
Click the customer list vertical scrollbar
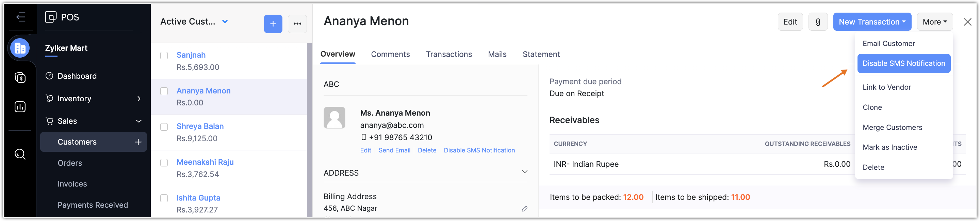coord(309,130)
